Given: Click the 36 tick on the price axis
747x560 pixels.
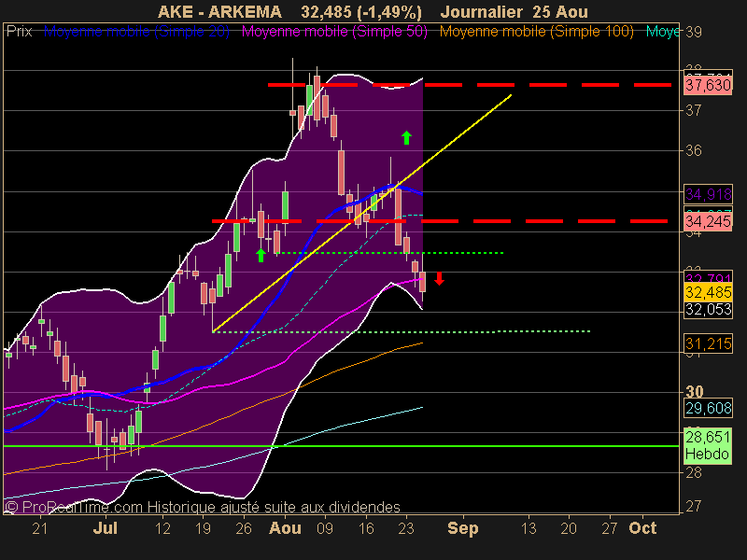Looking at the screenshot, I should [x=694, y=150].
